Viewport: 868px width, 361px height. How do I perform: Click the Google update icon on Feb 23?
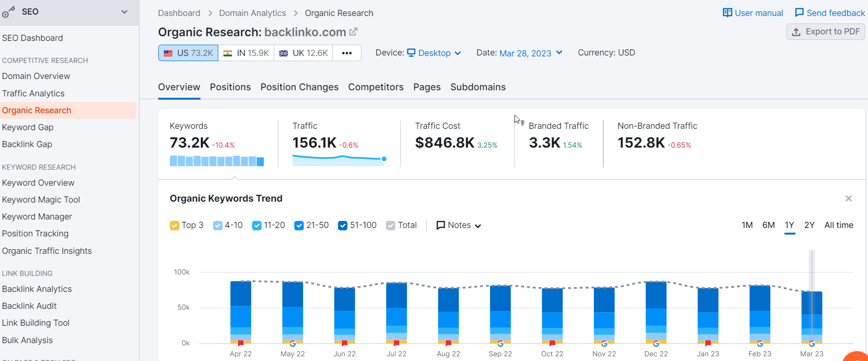760,344
